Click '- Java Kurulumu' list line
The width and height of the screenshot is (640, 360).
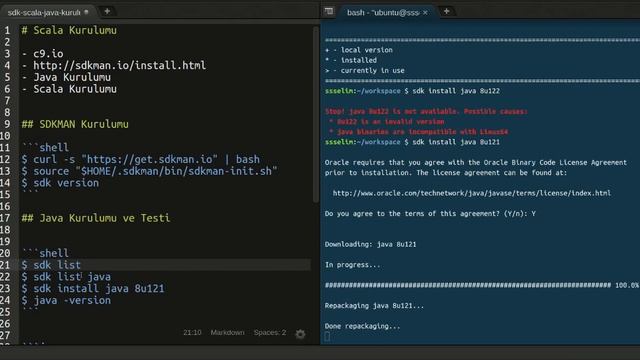point(66,77)
